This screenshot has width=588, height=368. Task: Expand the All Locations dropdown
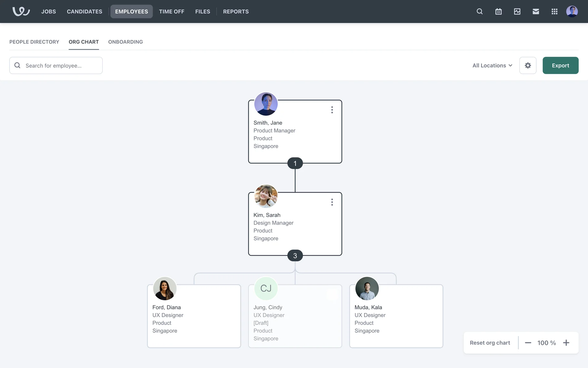pyautogui.click(x=492, y=65)
